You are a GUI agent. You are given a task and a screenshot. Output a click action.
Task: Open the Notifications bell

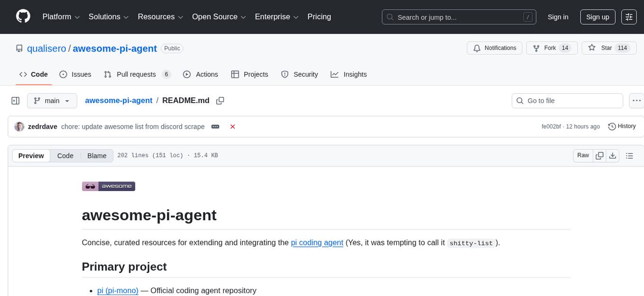(x=494, y=48)
